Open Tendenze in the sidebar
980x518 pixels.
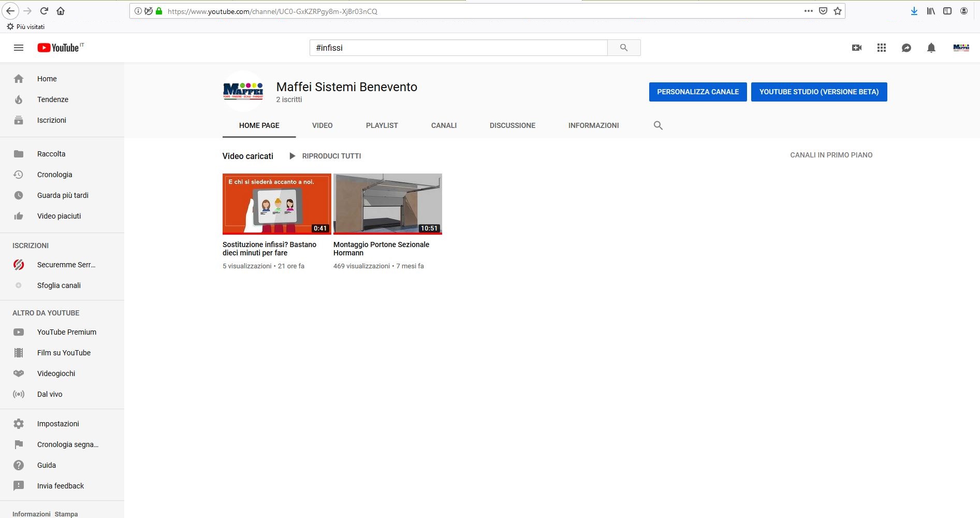(x=62, y=99)
